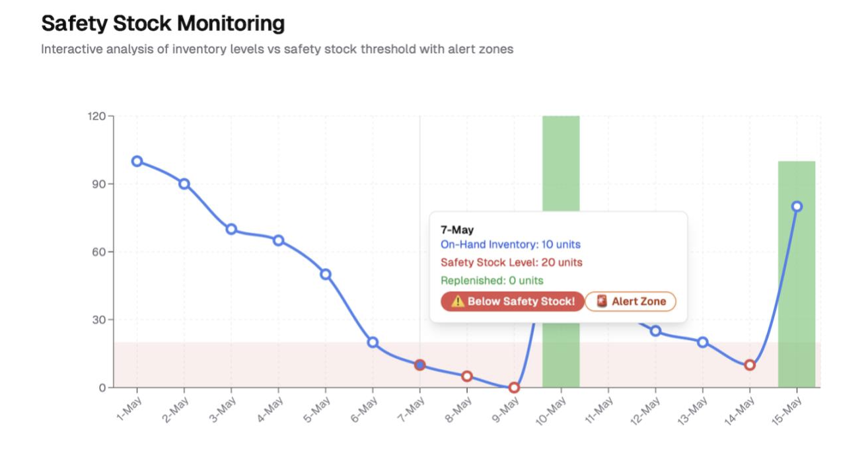Click the red 7-May data point

(419, 365)
